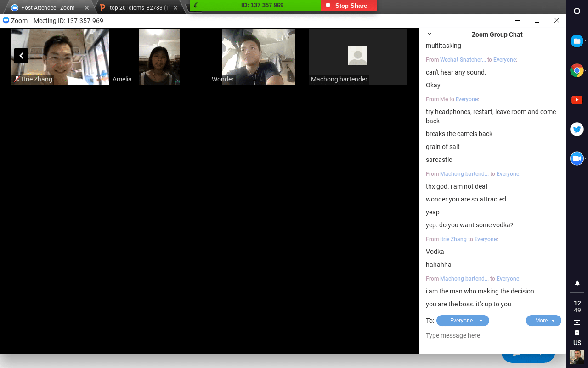Click message 'multitasking' in chat
588x368 pixels.
[443, 46]
